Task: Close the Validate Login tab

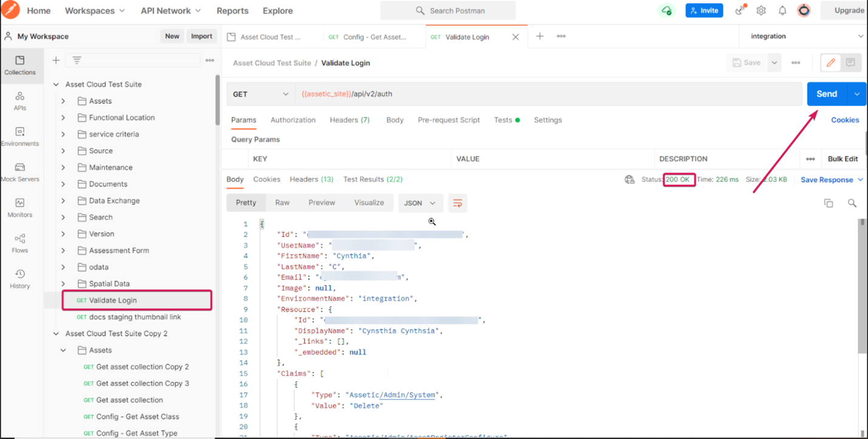Action: (x=515, y=37)
